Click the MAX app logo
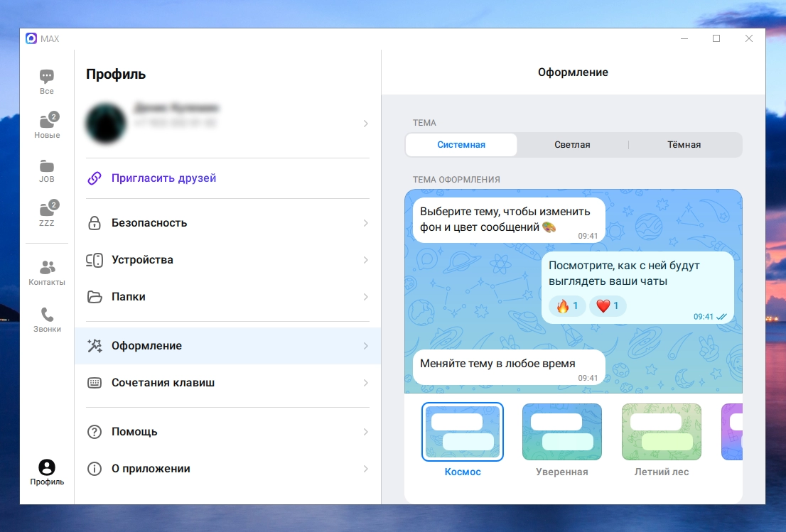Image resolution: width=786 pixels, height=532 pixels. coord(31,38)
